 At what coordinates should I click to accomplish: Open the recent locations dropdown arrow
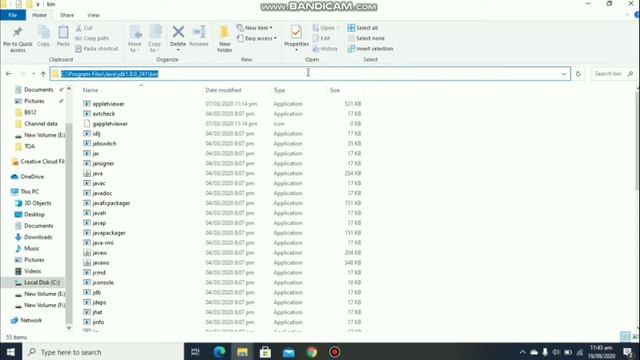pyautogui.click(x=33, y=74)
